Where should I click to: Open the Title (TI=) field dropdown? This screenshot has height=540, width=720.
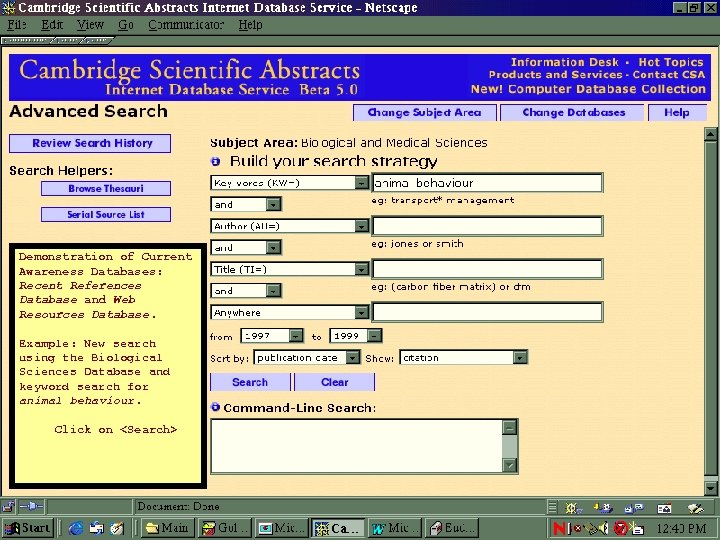361,269
